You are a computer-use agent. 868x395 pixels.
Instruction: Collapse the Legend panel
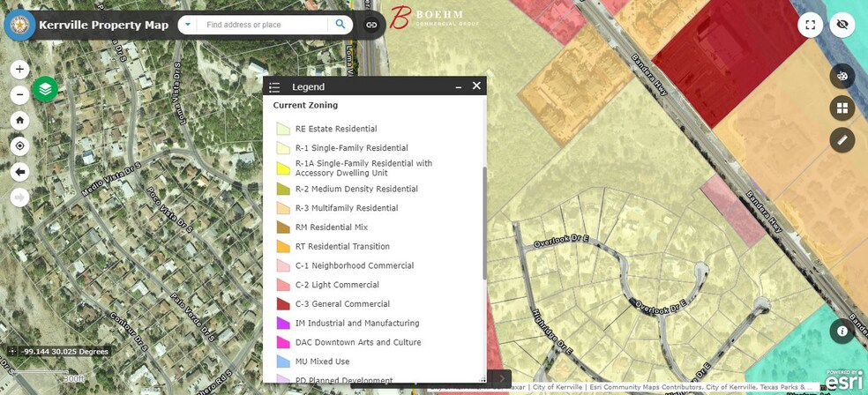pos(459,86)
